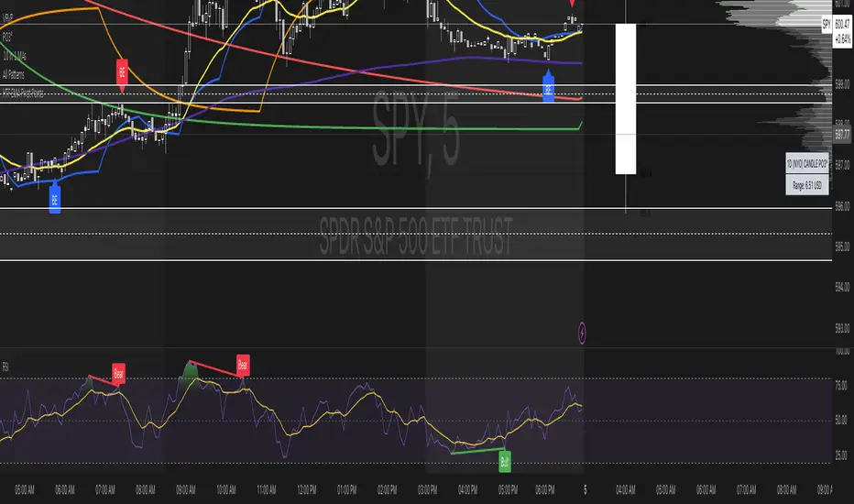
Task: Click the SPY symbol price tag
Action: tap(827, 25)
